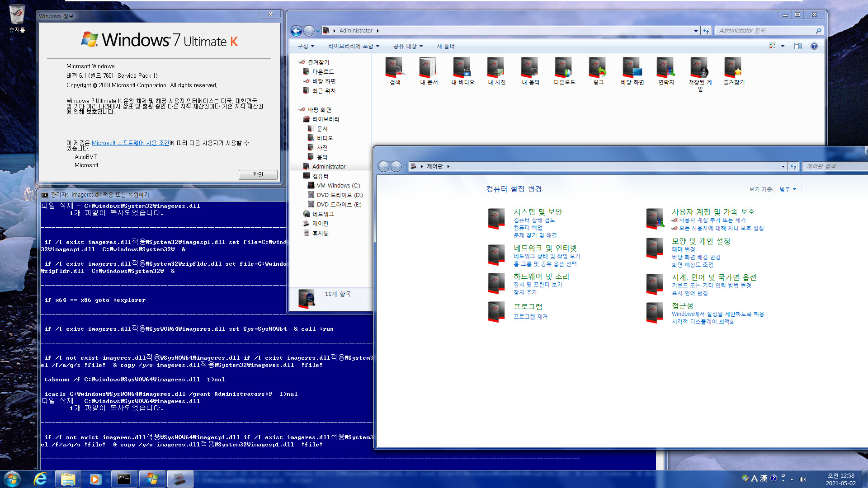Select 네트워크 in the navigation tree
The width and height of the screenshot is (868, 488).
coord(323,214)
